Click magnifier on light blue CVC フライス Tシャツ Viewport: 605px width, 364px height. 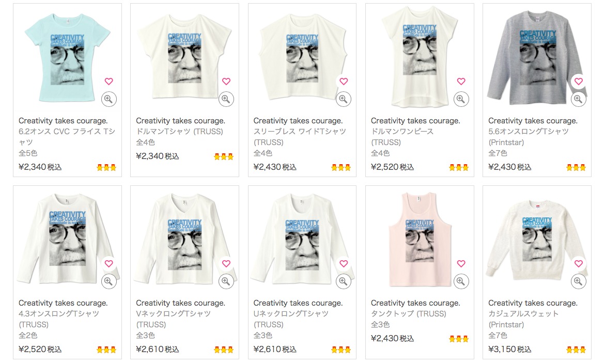[109, 99]
